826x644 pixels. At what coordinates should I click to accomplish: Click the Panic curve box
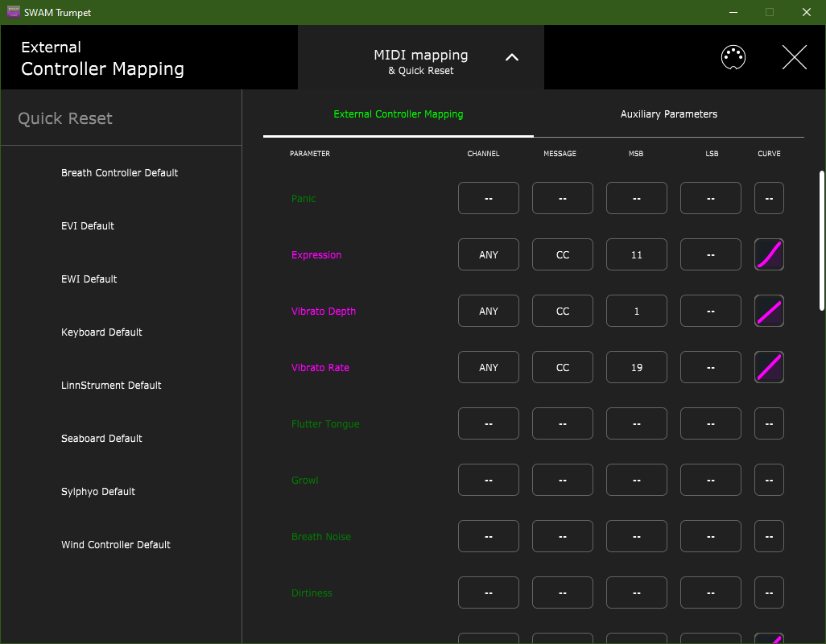tap(769, 198)
